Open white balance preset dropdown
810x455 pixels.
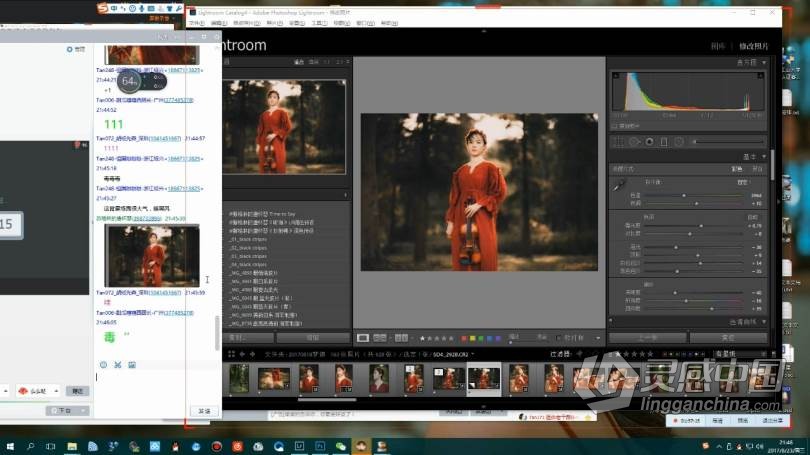point(744,182)
